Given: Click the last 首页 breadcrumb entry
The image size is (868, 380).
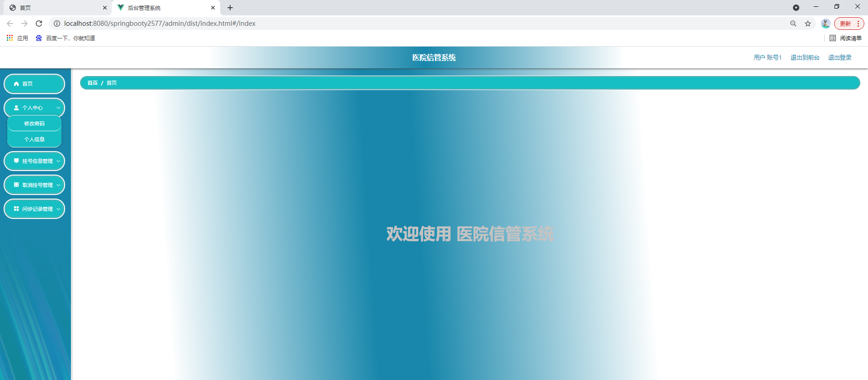Looking at the screenshot, I should tap(112, 83).
